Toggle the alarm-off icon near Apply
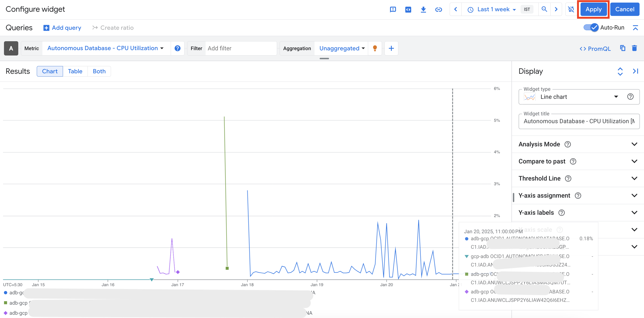 571,10
